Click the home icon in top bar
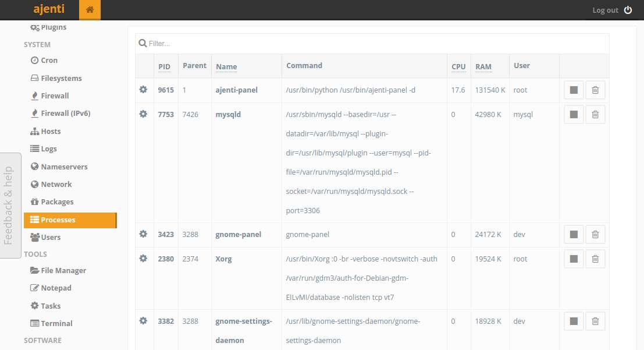 click(x=90, y=10)
